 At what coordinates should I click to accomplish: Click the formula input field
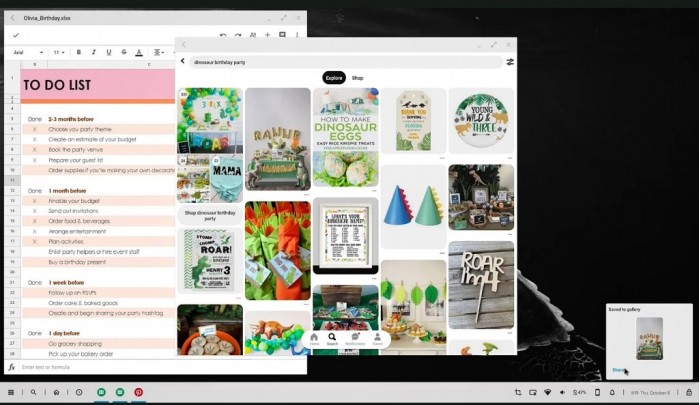161,367
